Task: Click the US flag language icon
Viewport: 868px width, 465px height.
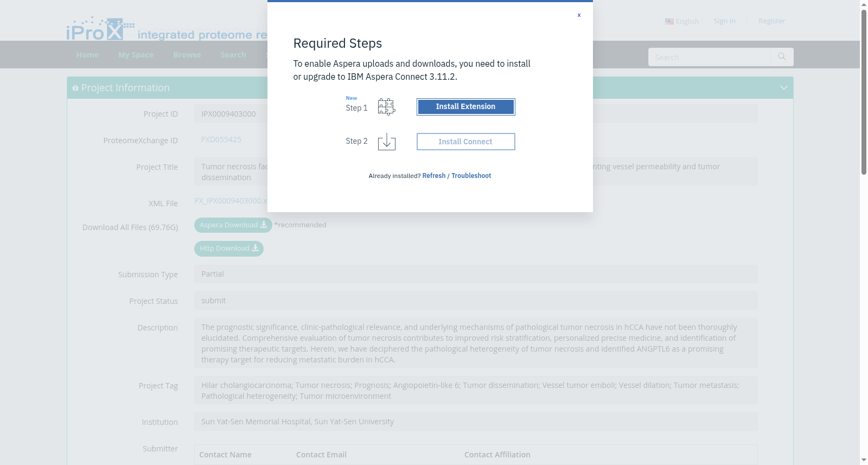Action: coord(669,21)
